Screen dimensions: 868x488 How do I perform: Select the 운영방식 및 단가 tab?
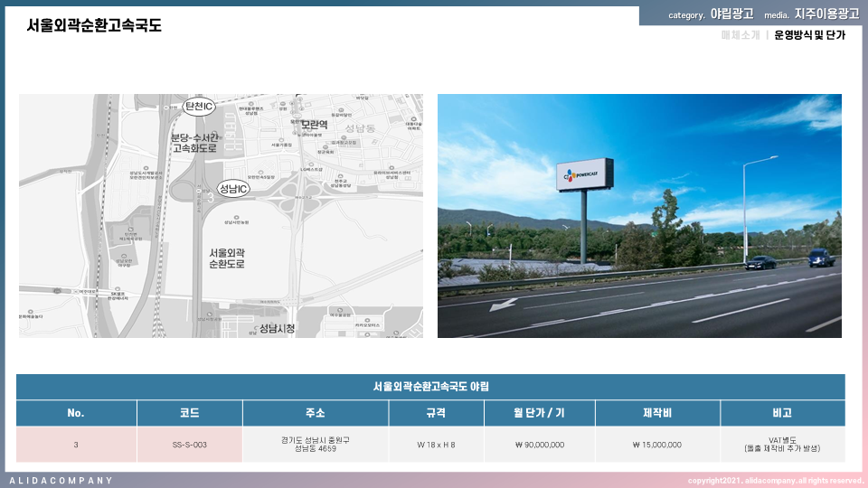tap(809, 35)
